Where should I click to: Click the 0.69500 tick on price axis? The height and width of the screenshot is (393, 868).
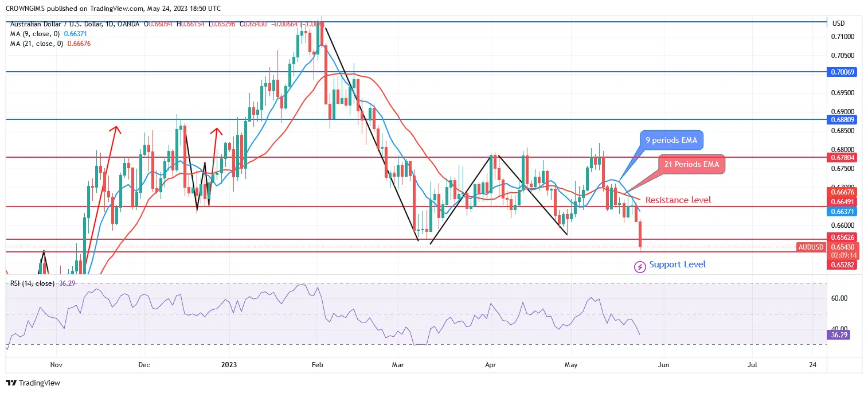[842, 93]
